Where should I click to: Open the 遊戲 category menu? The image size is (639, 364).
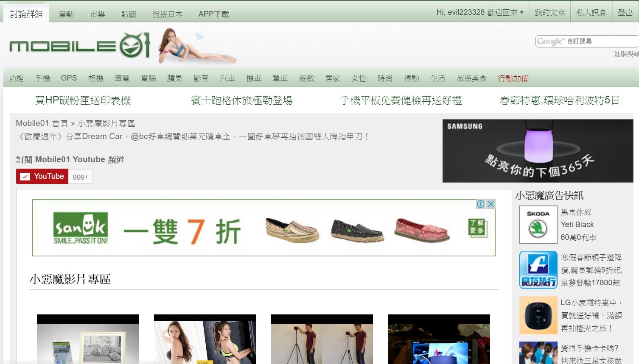tap(306, 78)
